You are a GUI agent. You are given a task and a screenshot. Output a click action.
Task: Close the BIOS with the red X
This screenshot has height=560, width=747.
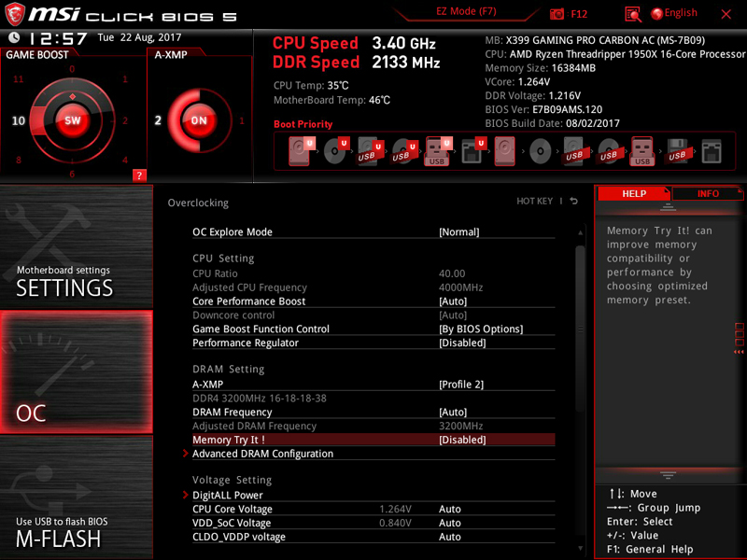[726, 14]
